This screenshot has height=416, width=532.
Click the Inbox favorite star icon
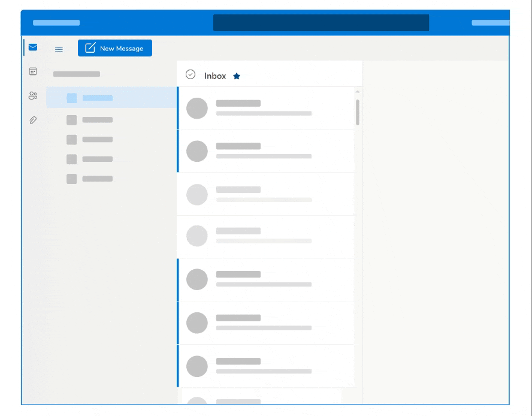click(x=237, y=76)
